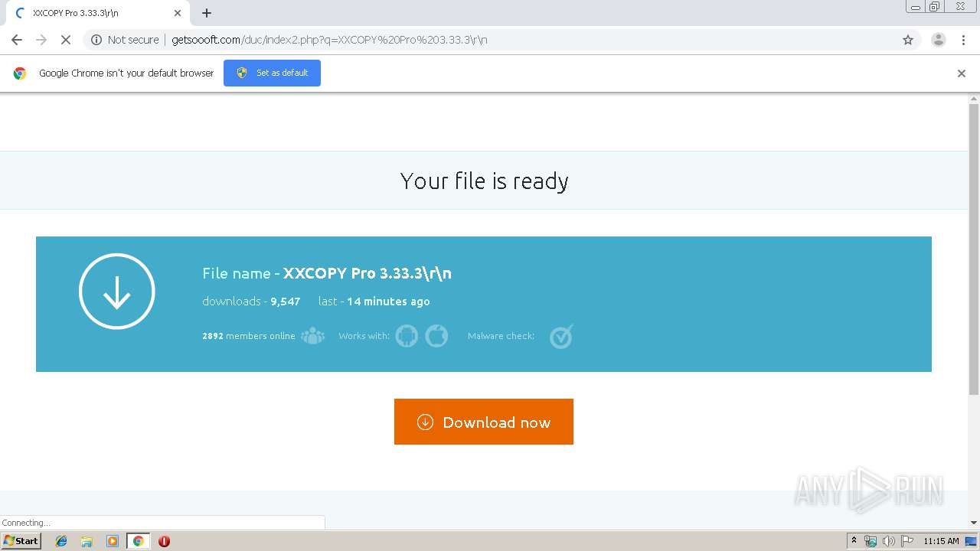The height and width of the screenshot is (551, 980).
Task: Click the 'Malware check:' label
Action: pos(501,336)
